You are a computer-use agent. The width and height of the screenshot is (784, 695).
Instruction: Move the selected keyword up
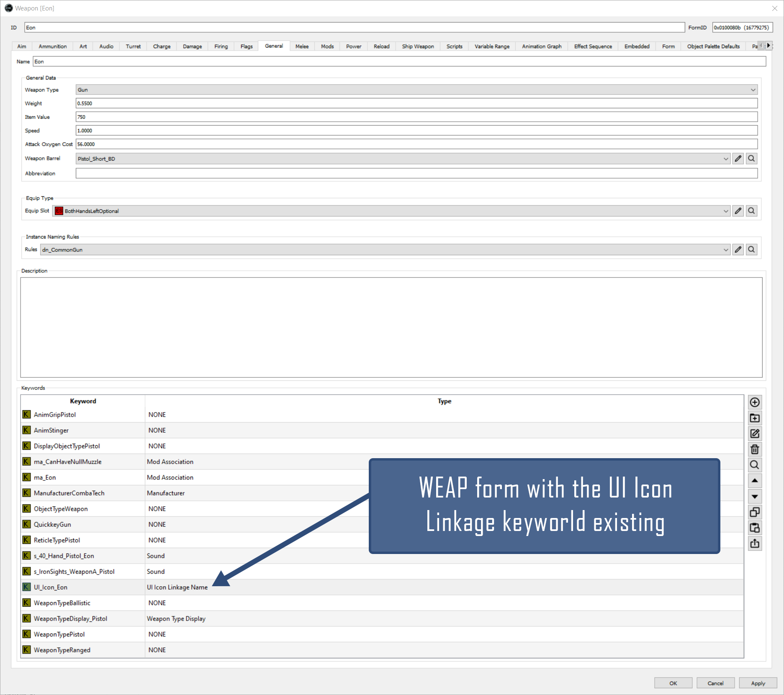(755, 480)
